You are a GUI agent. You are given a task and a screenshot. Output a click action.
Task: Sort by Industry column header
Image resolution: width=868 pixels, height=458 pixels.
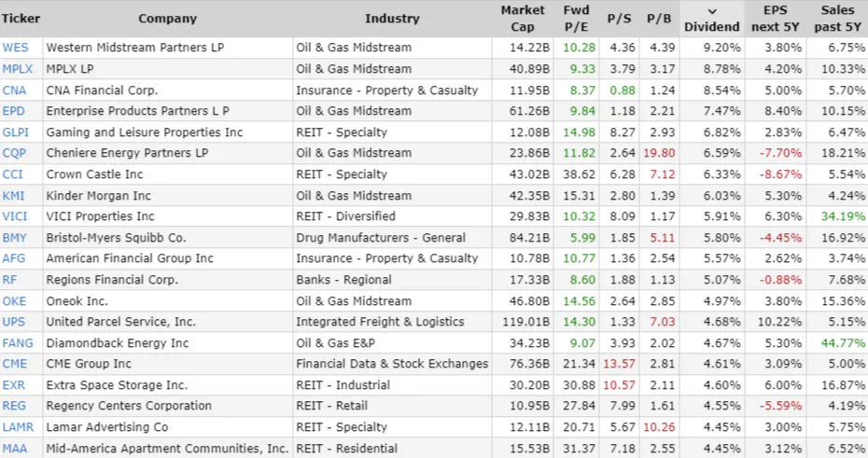pos(392,19)
